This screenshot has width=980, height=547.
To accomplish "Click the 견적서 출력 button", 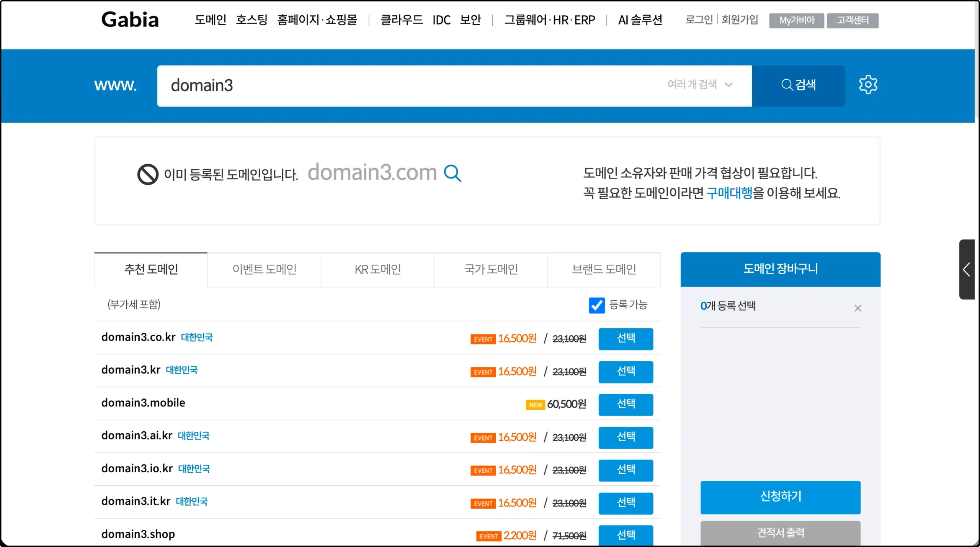I will pyautogui.click(x=780, y=533).
